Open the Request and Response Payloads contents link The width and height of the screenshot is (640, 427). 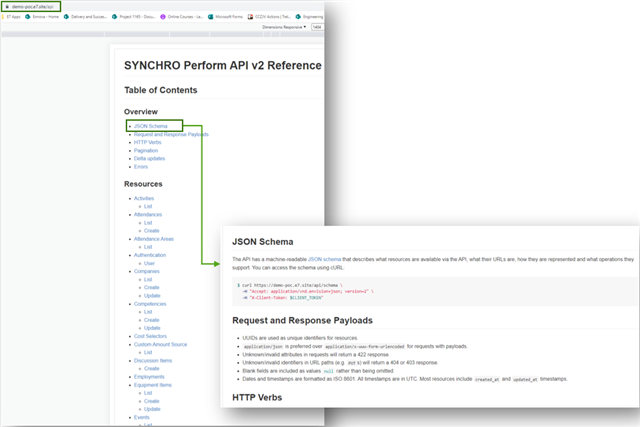point(171,134)
